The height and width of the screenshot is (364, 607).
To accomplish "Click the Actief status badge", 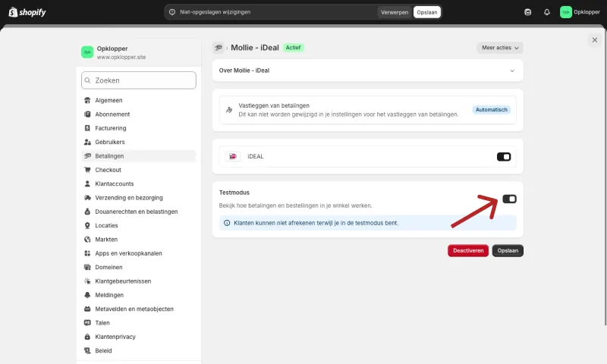I will tap(293, 48).
